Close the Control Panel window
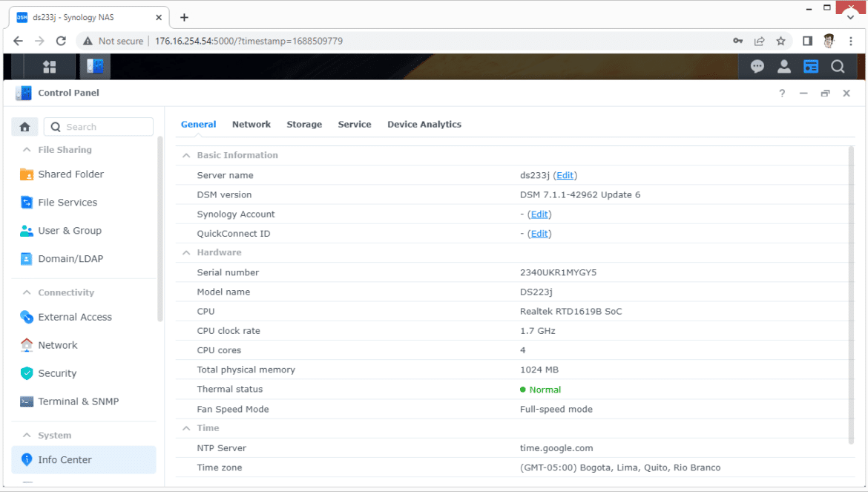 point(846,93)
